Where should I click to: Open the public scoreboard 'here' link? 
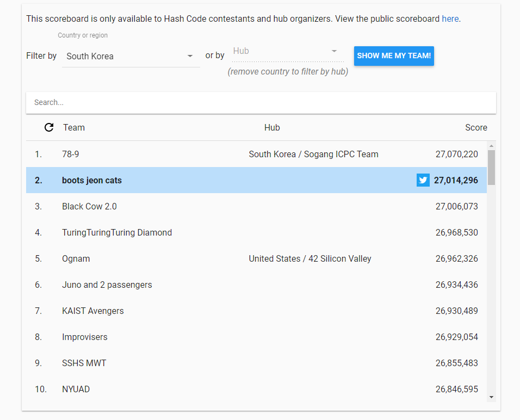450,18
